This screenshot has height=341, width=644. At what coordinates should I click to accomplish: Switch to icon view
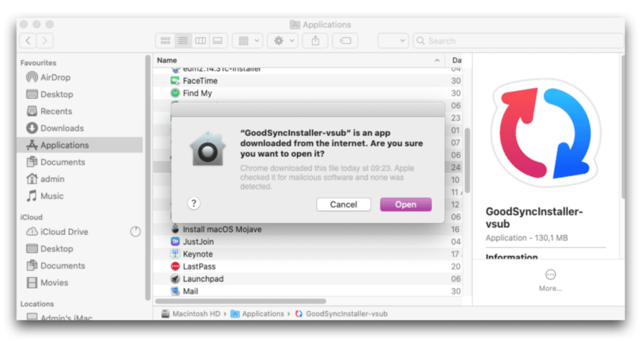click(x=165, y=41)
